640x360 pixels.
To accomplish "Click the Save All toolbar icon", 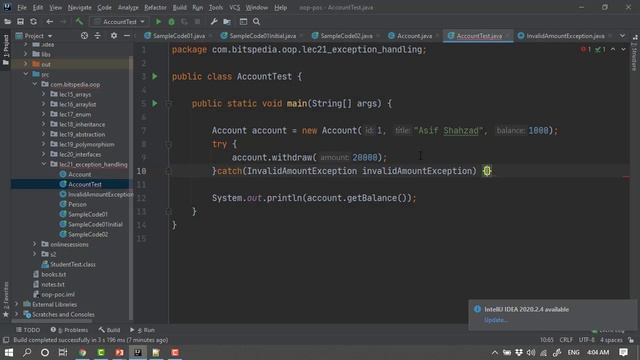I will pos(20,22).
